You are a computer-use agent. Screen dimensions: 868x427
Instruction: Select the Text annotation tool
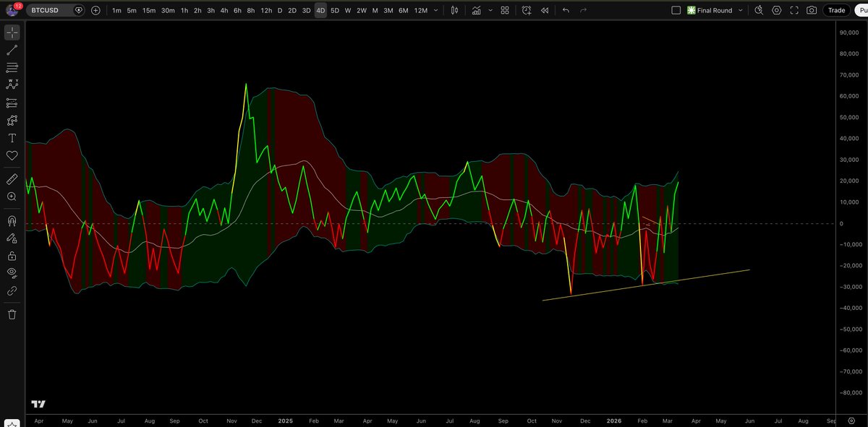tap(12, 138)
